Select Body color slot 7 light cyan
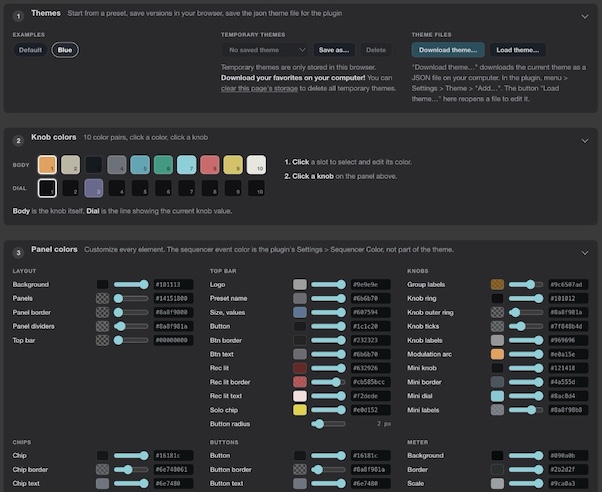The image size is (602, 492). point(187,165)
